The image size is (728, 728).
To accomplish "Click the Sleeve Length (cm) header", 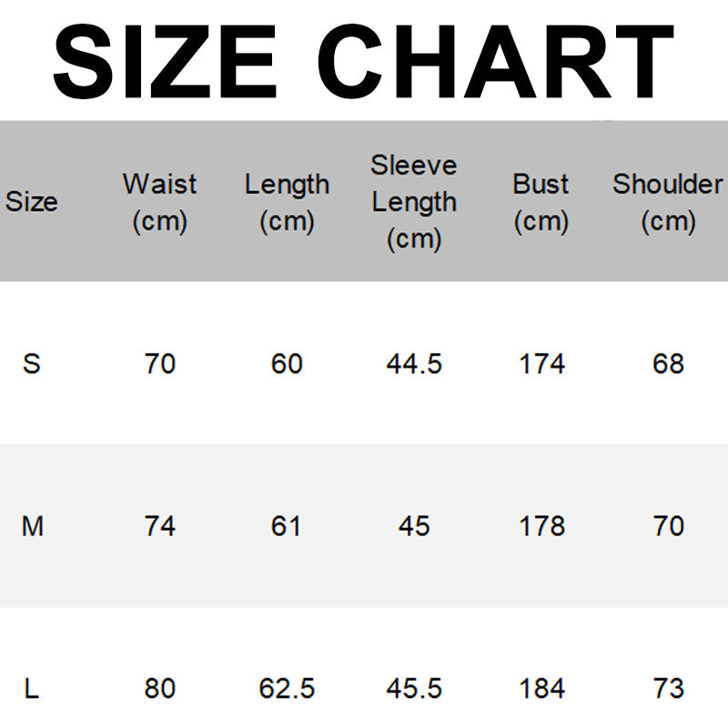I will pos(414,201).
